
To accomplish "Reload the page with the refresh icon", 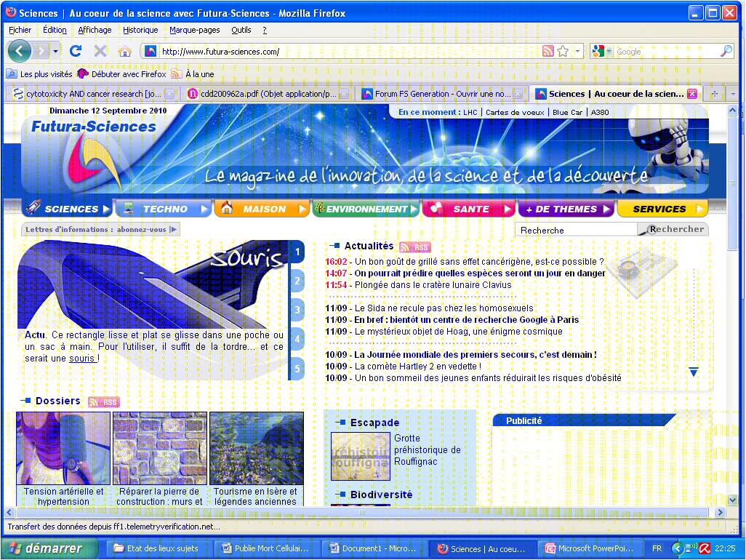I will [76, 51].
